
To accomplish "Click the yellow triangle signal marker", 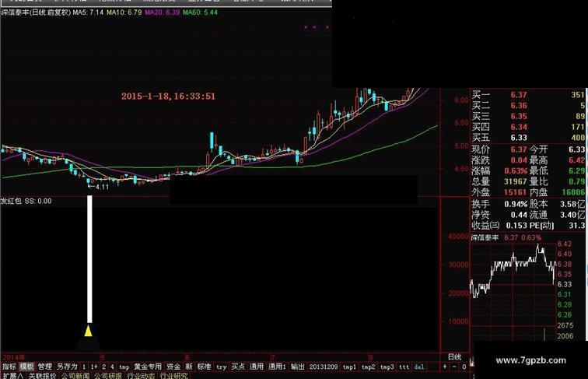I will coord(88,331).
